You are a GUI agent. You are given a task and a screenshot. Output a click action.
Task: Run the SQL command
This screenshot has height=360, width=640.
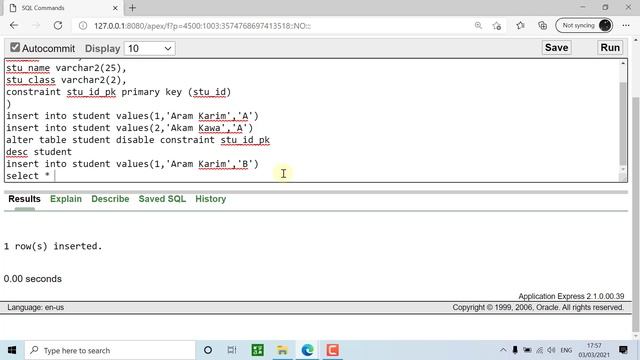coord(610,48)
